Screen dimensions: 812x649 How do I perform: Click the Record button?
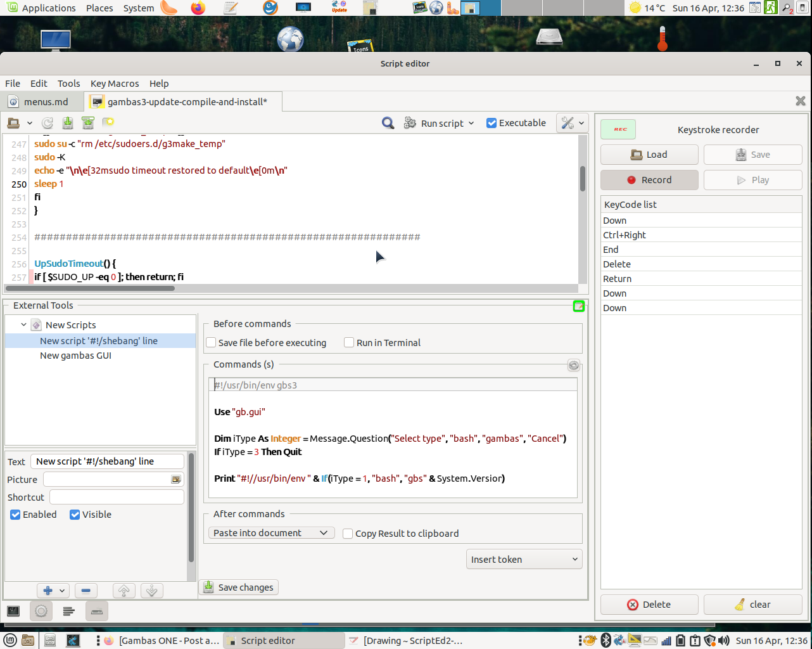[x=649, y=180]
